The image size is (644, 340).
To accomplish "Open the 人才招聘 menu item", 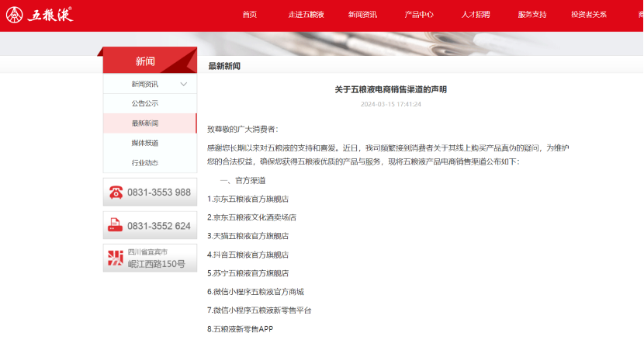I will 476,15.
